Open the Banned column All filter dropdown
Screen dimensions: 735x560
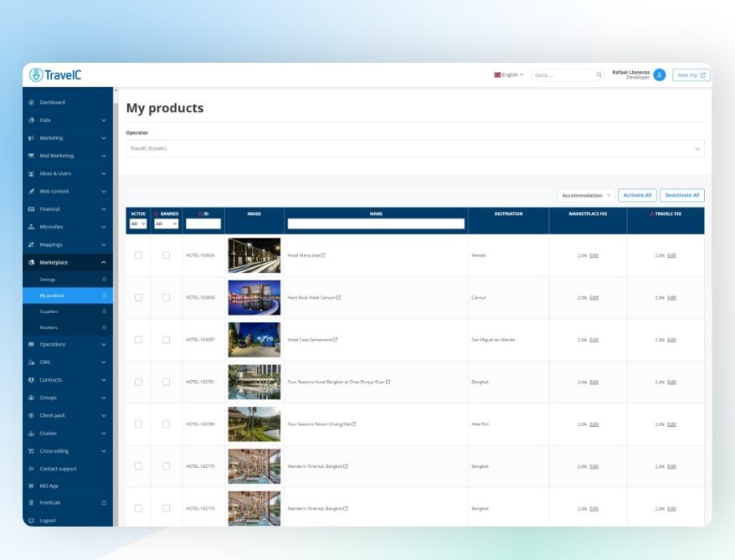coord(167,224)
